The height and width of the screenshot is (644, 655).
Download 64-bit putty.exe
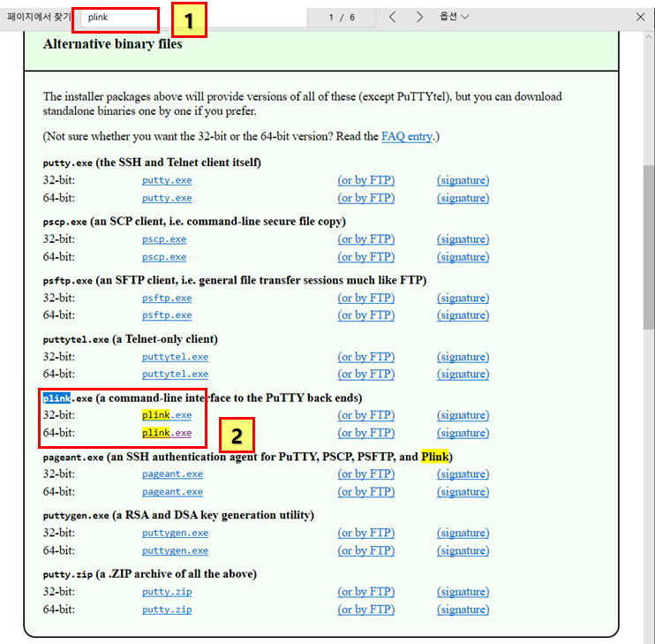pos(167,198)
